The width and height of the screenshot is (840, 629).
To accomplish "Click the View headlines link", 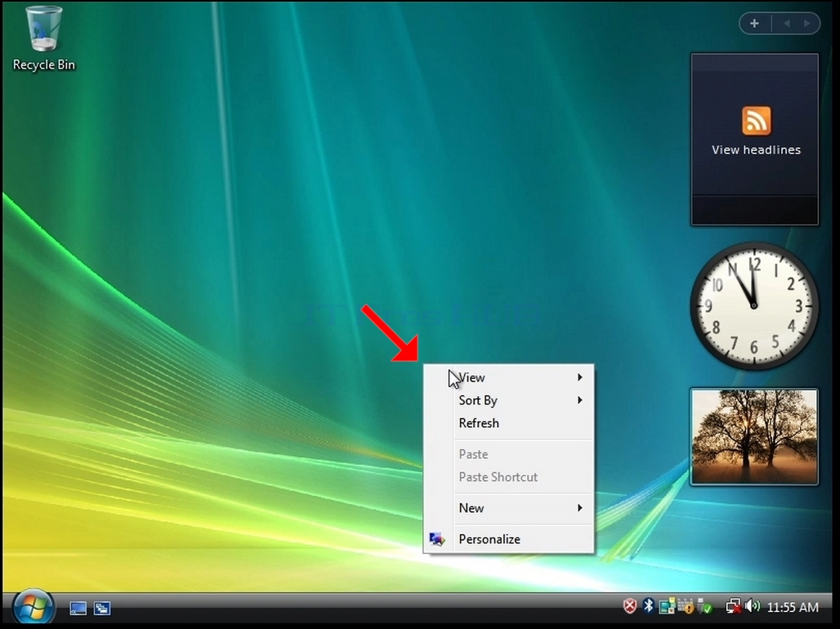I will [x=756, y=150].
